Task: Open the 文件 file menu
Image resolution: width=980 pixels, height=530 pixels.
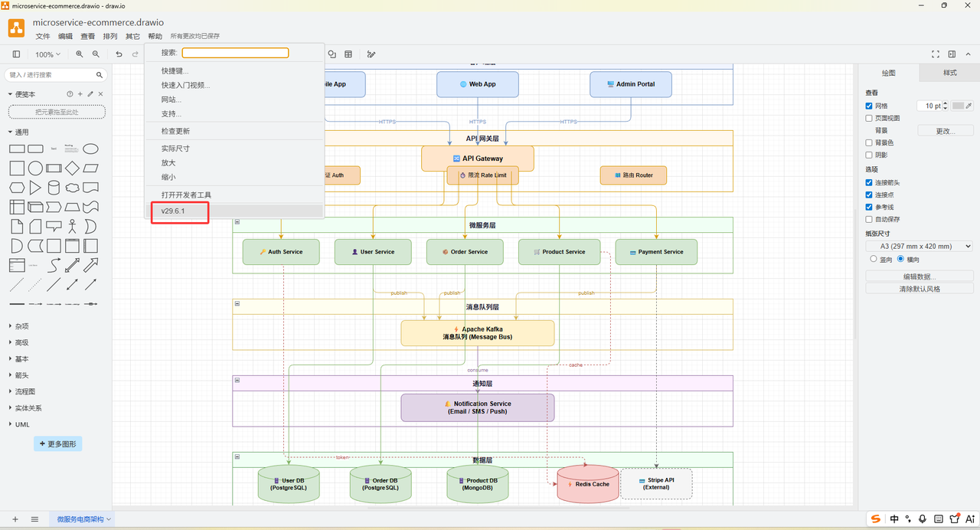Action: 43,36
